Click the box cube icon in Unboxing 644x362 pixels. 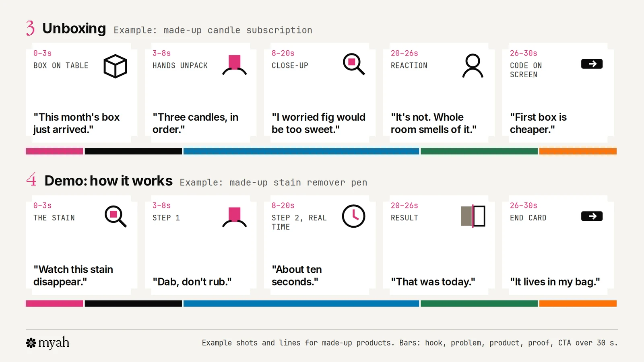click(115, 66)
